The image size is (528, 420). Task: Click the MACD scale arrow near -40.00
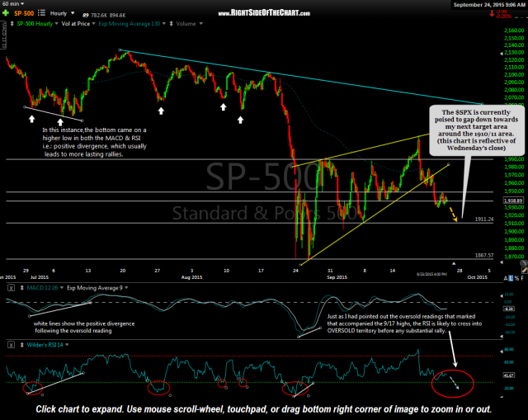coord(502,336)
